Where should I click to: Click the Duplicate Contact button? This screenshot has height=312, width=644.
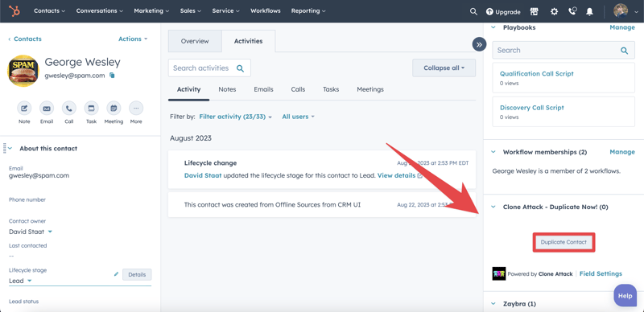click(563, 242)
